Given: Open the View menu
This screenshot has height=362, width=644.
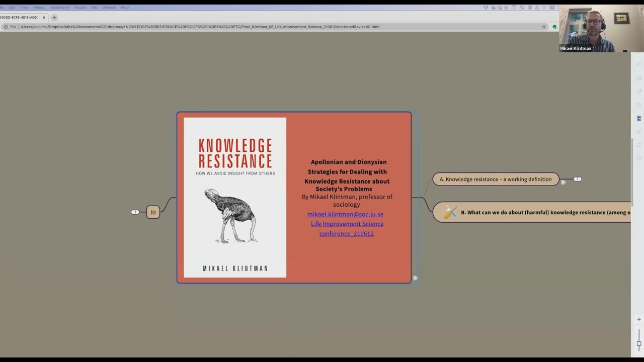Looking at the screenshot, I should (24, 8).
